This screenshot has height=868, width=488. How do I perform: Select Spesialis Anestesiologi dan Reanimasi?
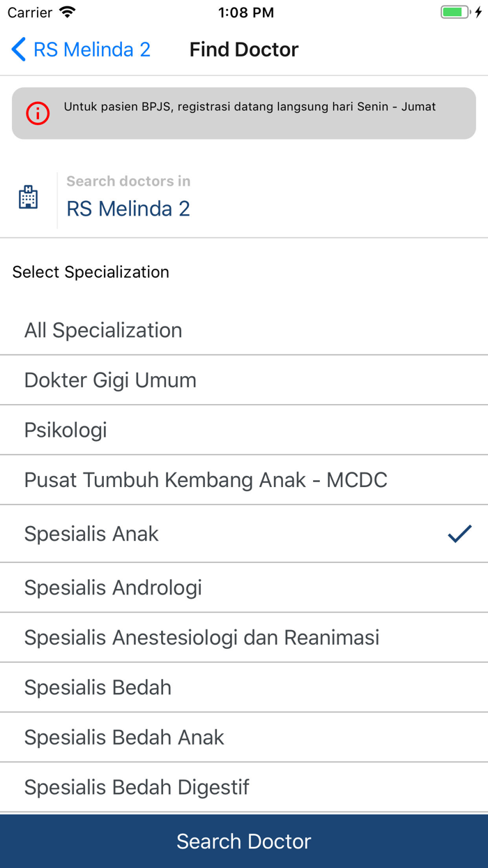click(x=202, y=637)
